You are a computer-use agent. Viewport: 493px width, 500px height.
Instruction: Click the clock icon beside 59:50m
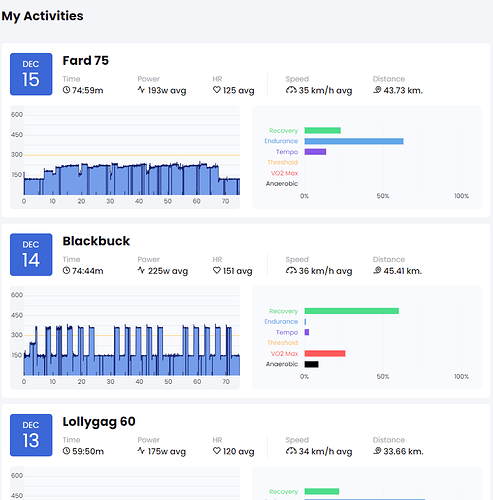tap(66, 451)
